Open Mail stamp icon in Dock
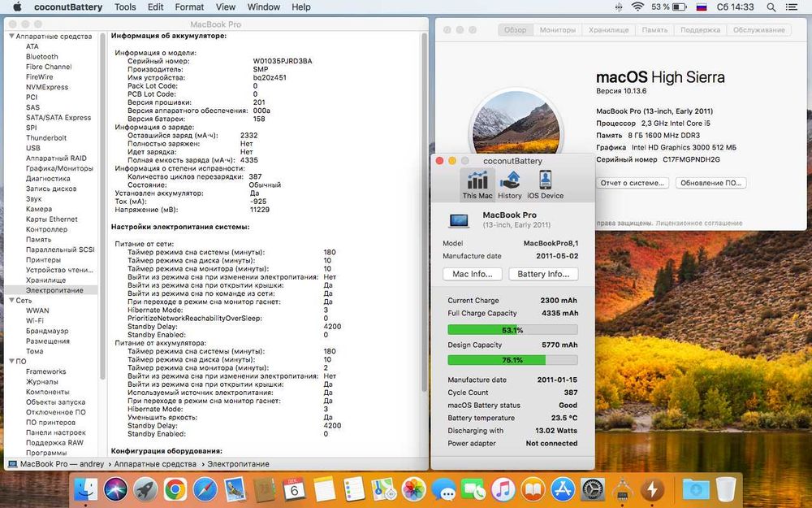Screen dimensions: 812x508 pos(235,489)
